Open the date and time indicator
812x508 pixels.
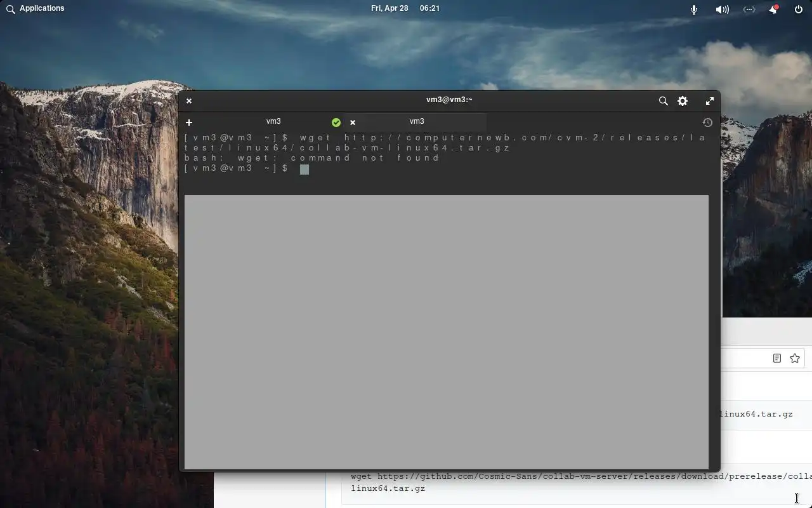405,8
